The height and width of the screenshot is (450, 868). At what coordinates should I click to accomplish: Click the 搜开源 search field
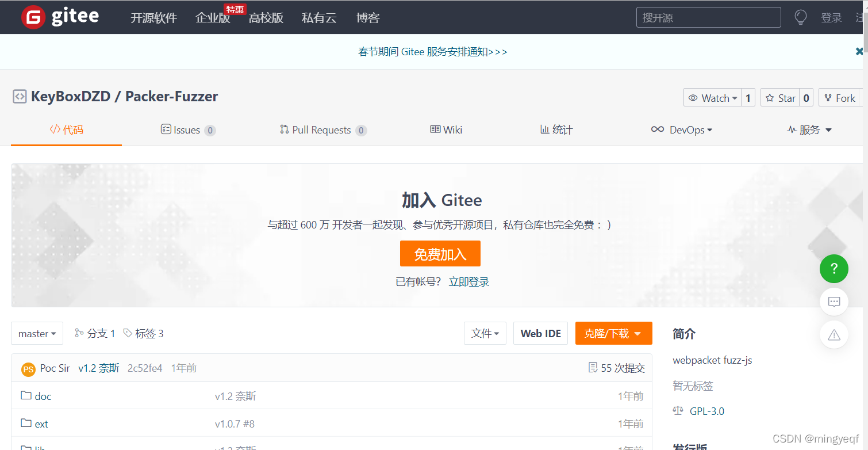(708, 17)
